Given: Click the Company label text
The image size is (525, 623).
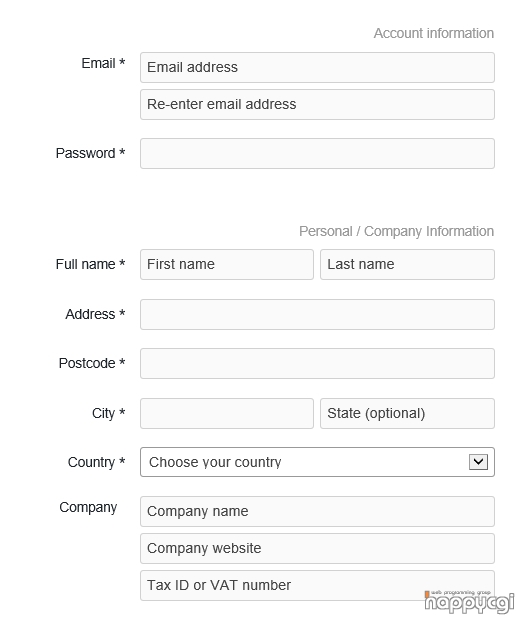Looking at the screenshot, I should coord(88,508).
